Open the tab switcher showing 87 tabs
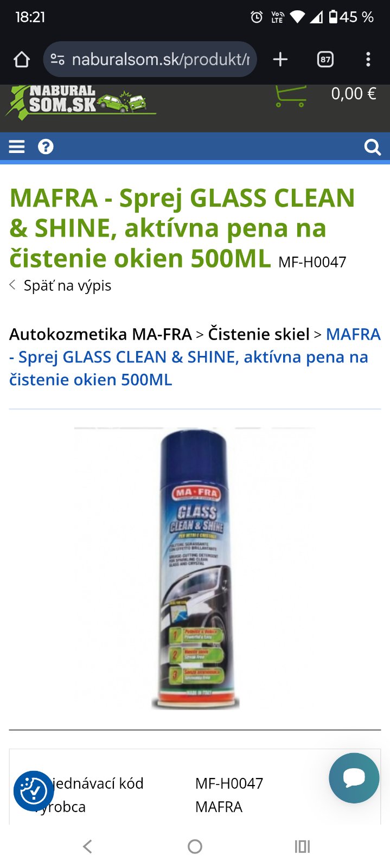 tap(325, 59)
